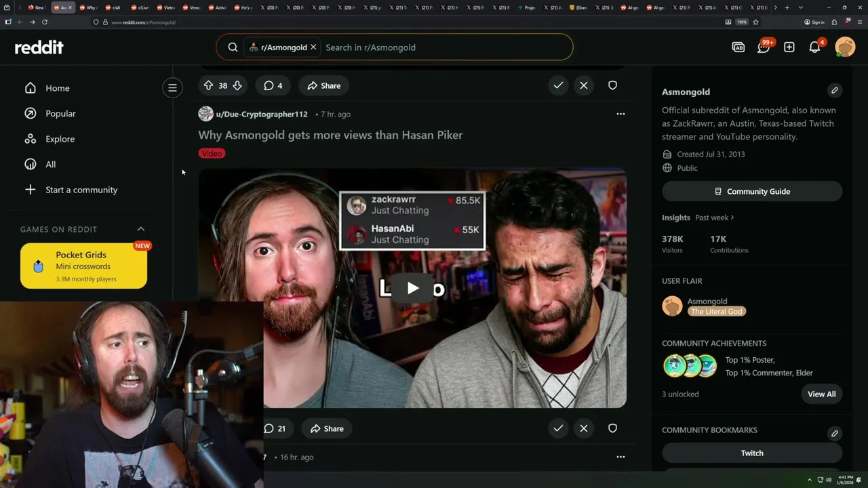Open the profile u/Due-Cryptographer112

click(x=261, y=114)
